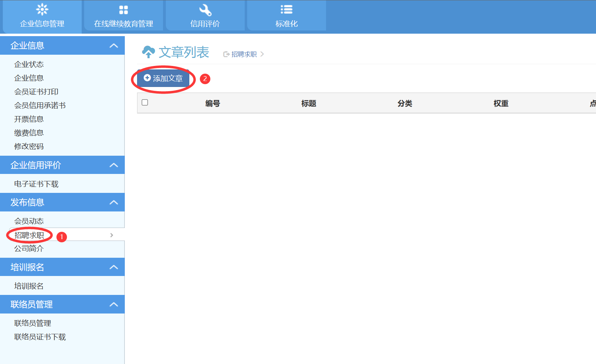
Task: Click the plus icon in 添加文章 button
Action: pyautogui.click(x=147, y=78)
